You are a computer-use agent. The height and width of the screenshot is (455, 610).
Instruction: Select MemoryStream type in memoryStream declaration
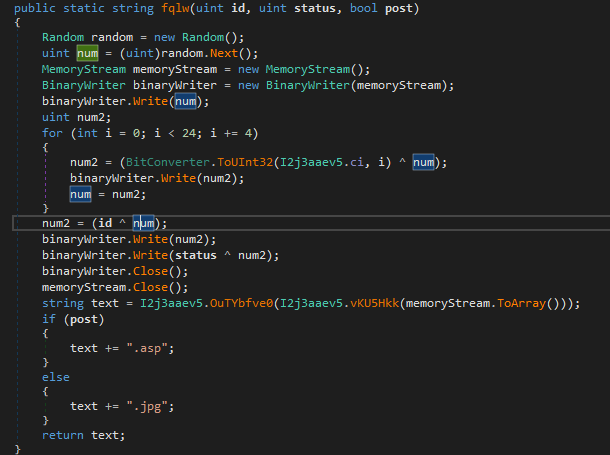tap(84, 69)
